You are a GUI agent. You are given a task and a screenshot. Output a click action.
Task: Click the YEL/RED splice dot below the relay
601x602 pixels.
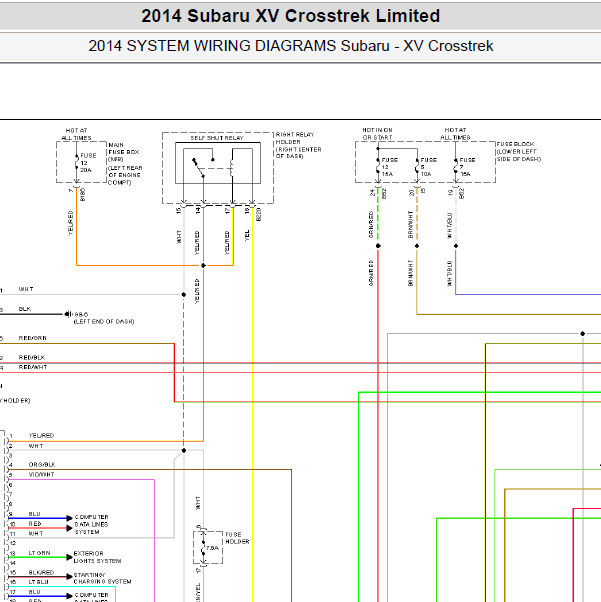click(204, 265)
